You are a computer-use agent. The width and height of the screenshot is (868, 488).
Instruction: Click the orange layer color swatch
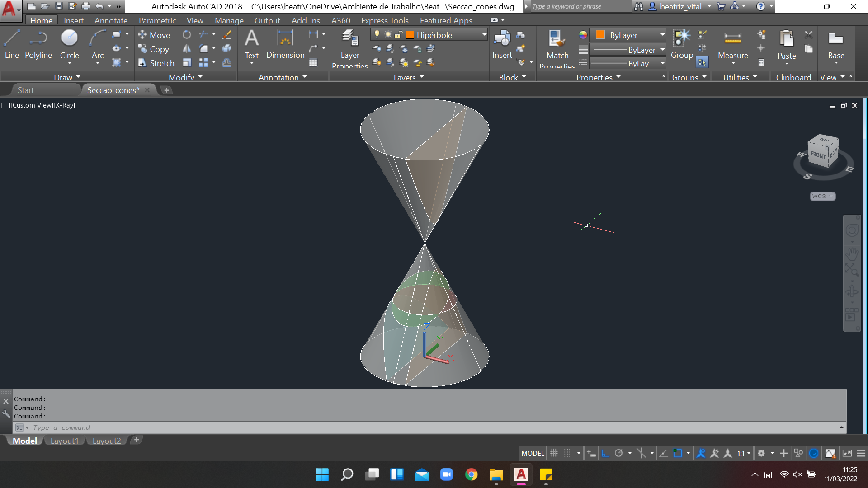410,35
